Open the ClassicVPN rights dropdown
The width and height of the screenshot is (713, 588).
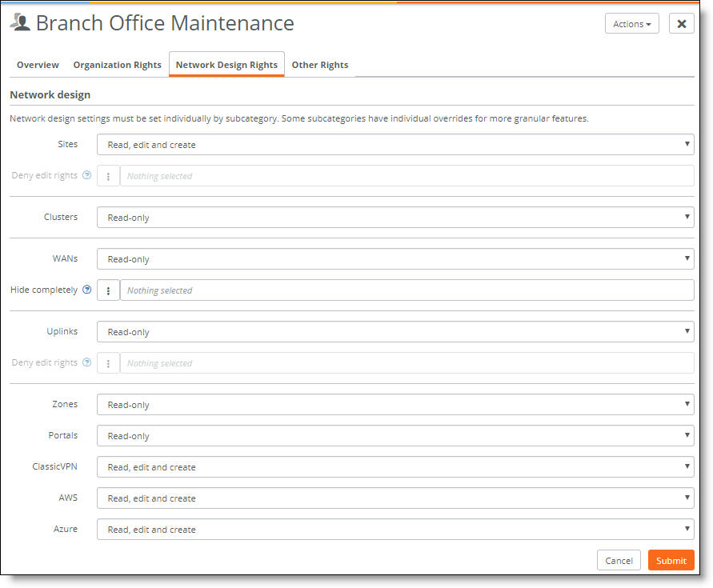pyautogui.click(x=395, y=467)
